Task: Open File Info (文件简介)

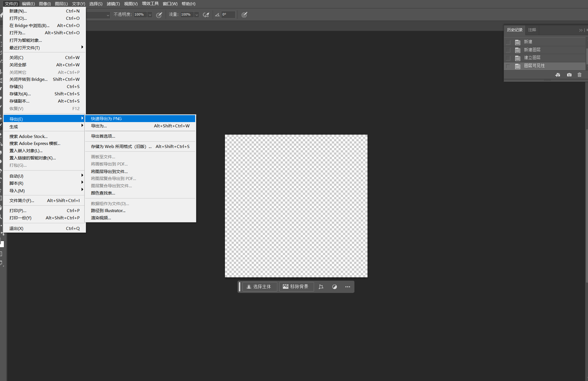Action: coord(44,201)
